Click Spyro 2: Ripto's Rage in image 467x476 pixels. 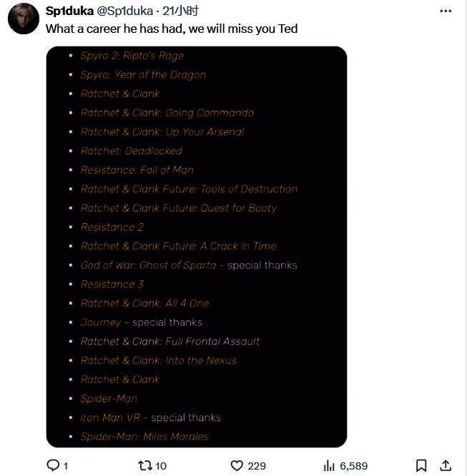tap(132, 56)
